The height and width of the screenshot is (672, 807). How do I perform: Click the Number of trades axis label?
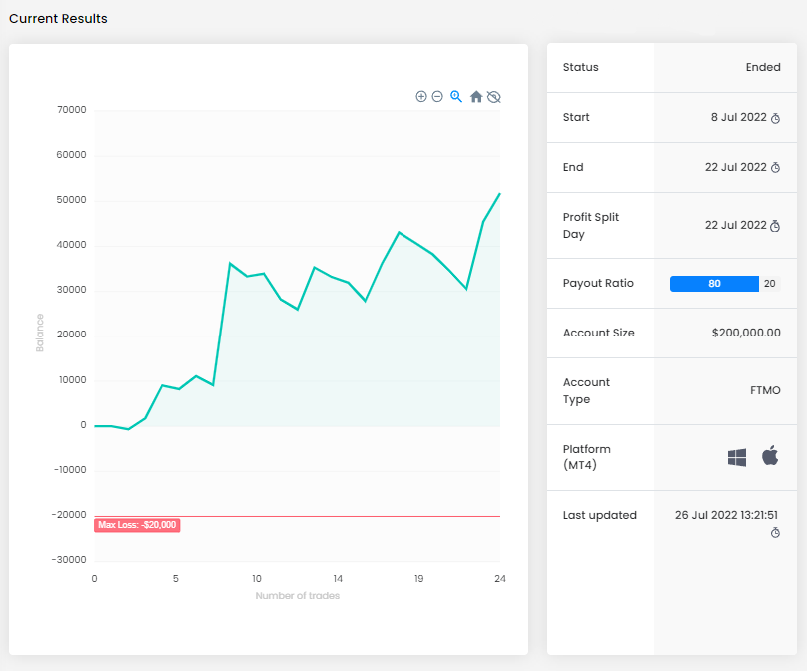pyautogui.click(x=297, y=596)
